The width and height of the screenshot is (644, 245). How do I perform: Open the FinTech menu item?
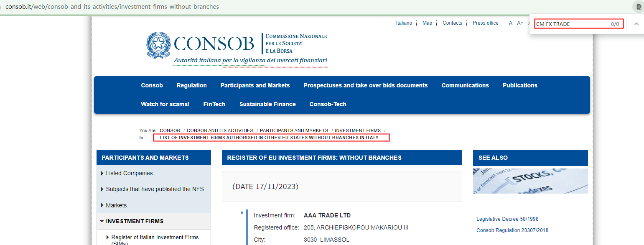(x=214, y=104)
